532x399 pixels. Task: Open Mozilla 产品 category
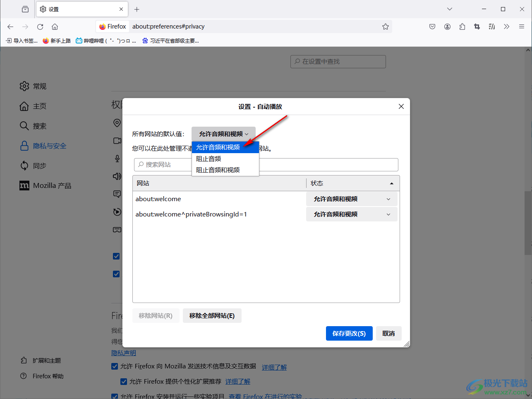46,185
